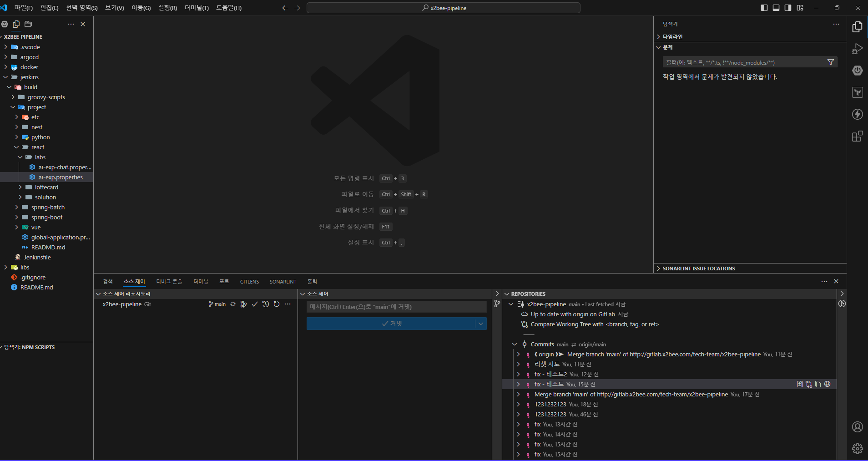The height and width of the screenshot is (461, 868).
Task: Open the Project Manager folders icon in sidebar header
Action: (28, 24)
